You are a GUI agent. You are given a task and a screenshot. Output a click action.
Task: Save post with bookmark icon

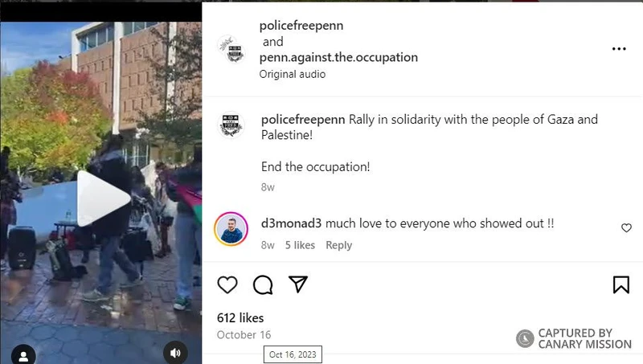620,284
